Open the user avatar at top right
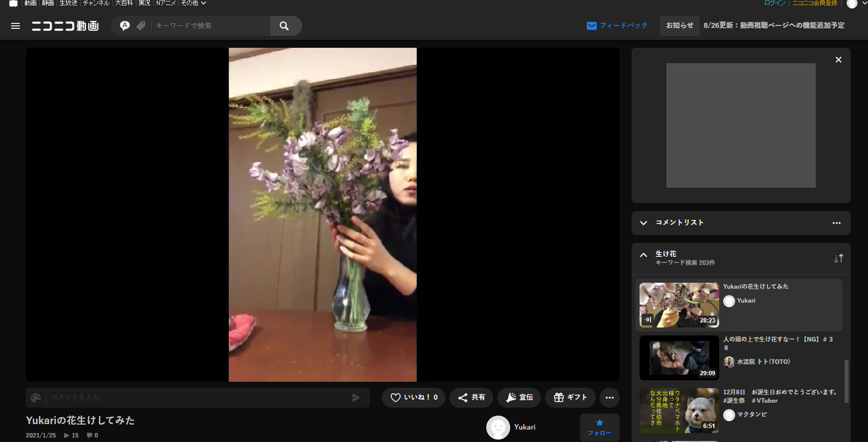The width and height of the screenshot is (868, 442). (x=852, y=3)
